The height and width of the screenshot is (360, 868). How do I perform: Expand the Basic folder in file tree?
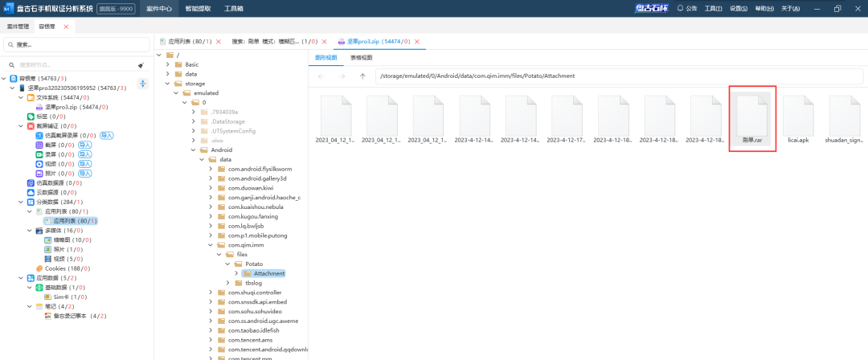click(168, 64)
